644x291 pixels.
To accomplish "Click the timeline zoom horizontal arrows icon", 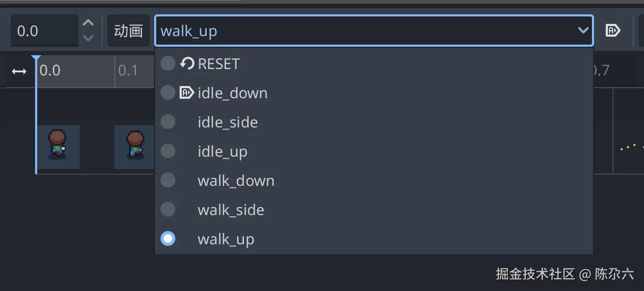I will [19, 71].
